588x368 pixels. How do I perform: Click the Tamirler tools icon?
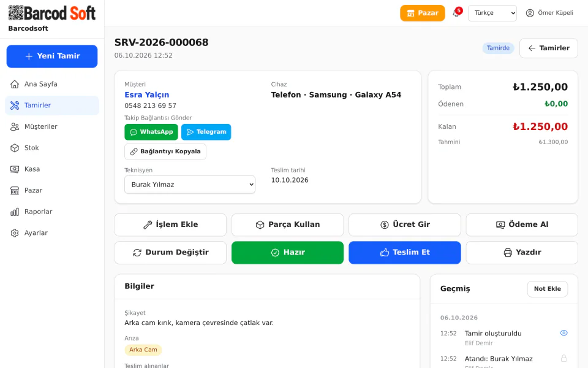click(x=15, y=105)
